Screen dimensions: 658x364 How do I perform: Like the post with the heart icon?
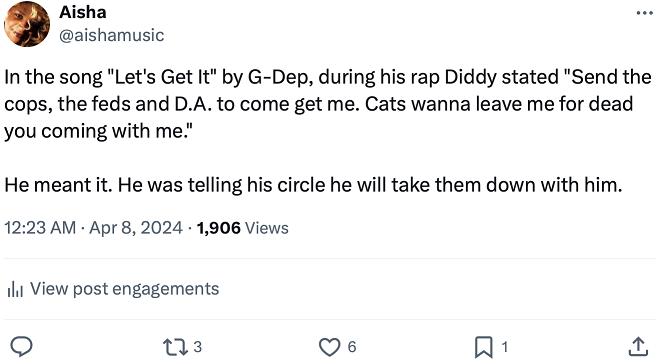(329, 347)
